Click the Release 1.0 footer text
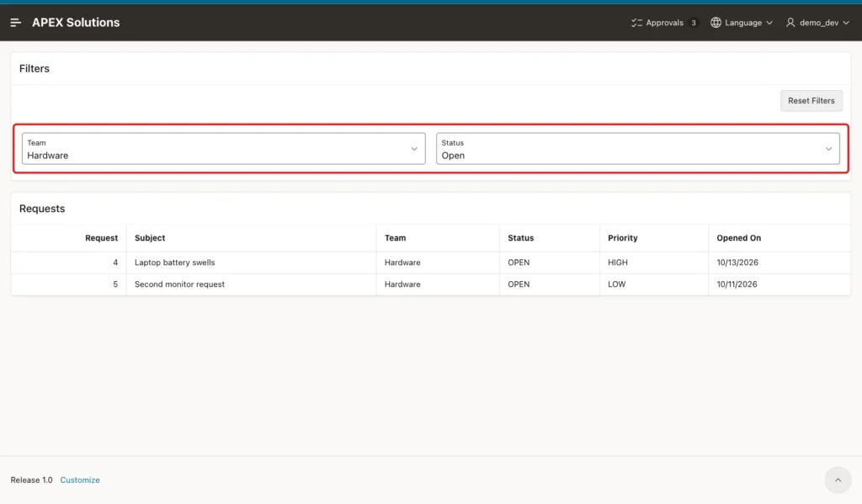The height and width of the screenshot is (504, 862). pyautogui.click(x=31, y=480)
